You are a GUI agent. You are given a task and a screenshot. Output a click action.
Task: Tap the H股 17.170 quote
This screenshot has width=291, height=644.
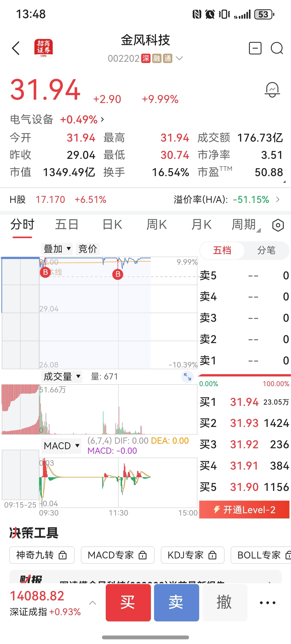click(x=58, y=200)
